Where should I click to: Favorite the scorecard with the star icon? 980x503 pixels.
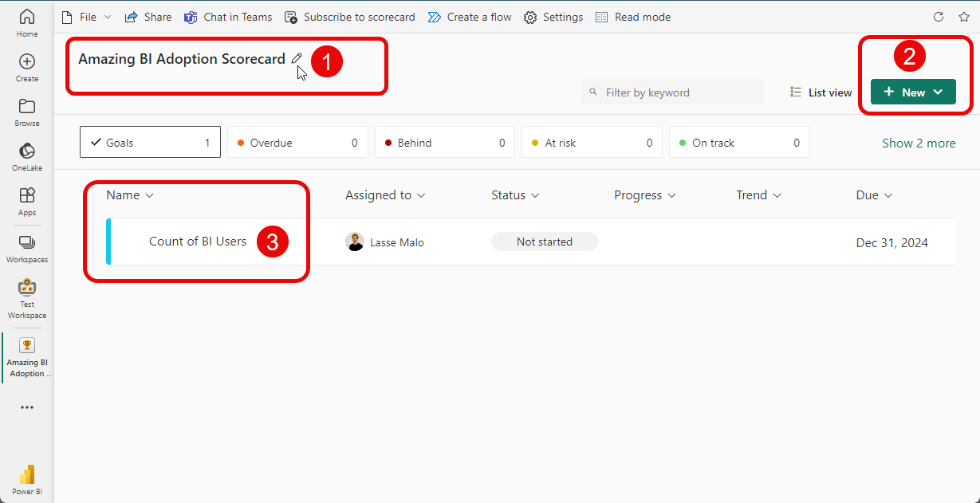coord(963,17)
